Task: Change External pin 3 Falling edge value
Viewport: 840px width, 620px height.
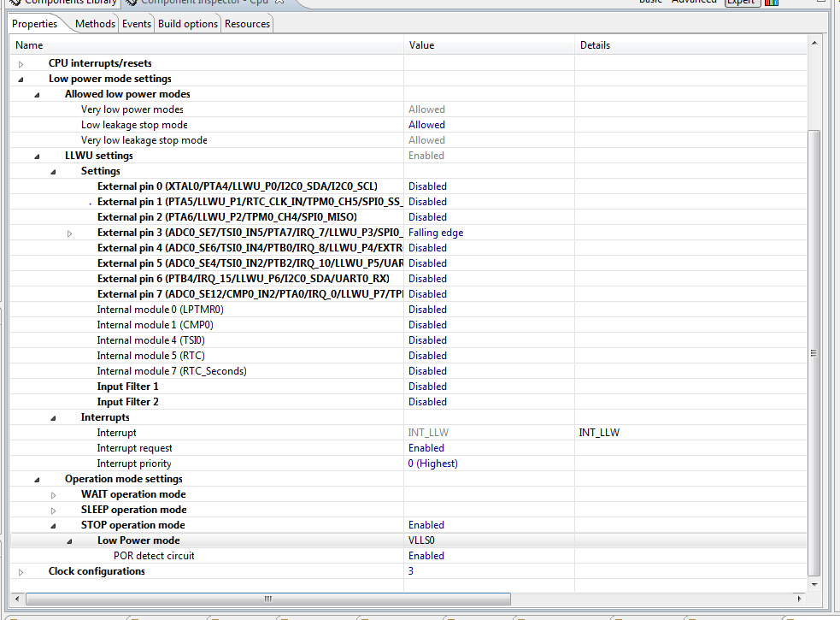Action: pos(436,233)
